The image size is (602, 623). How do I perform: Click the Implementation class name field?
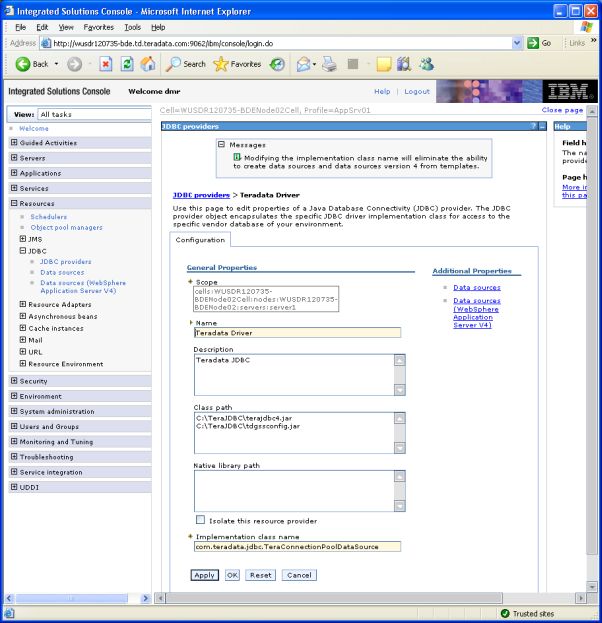pos(297,546)
